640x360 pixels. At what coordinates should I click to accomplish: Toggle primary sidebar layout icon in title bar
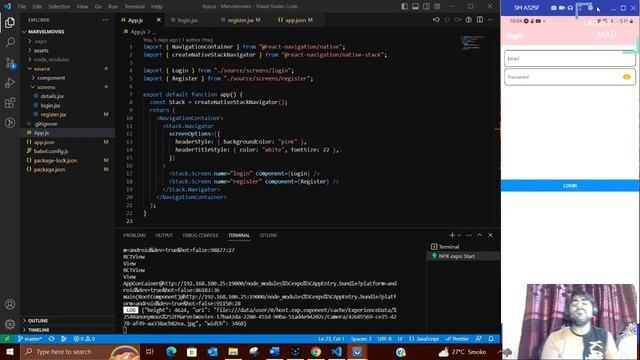point(404,7)
